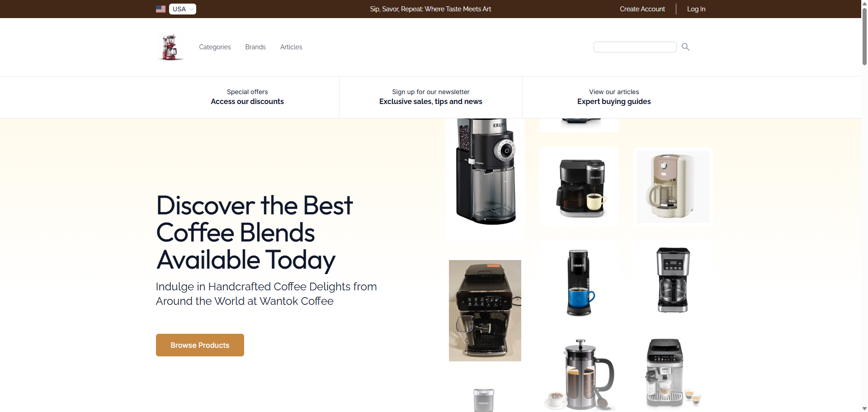The height and width of the screenshot is (412, 868).
Task: Click the page vertical scrollbar thumb
Action: (x=864, y=36)
